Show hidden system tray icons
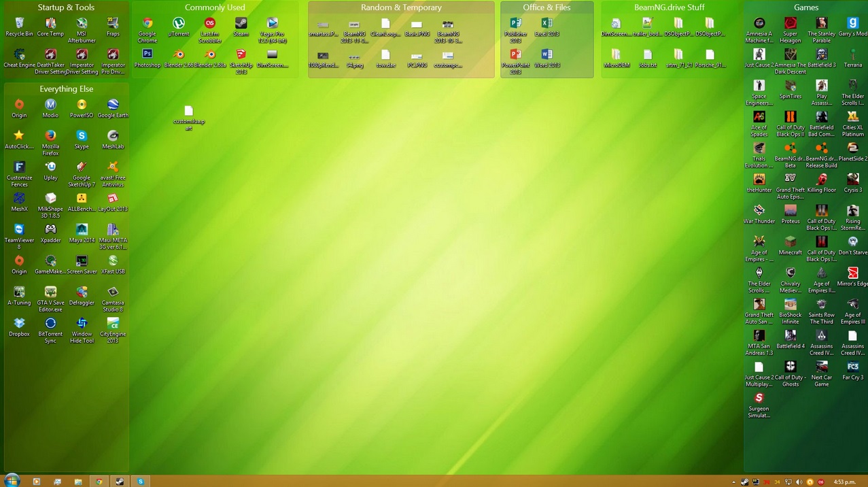 [x=733, y=482]
